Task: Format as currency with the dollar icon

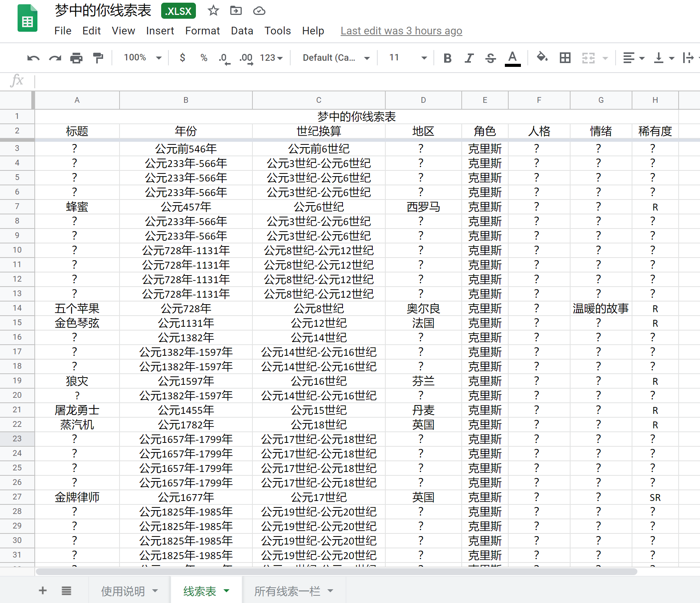Action: pos(183,58)
